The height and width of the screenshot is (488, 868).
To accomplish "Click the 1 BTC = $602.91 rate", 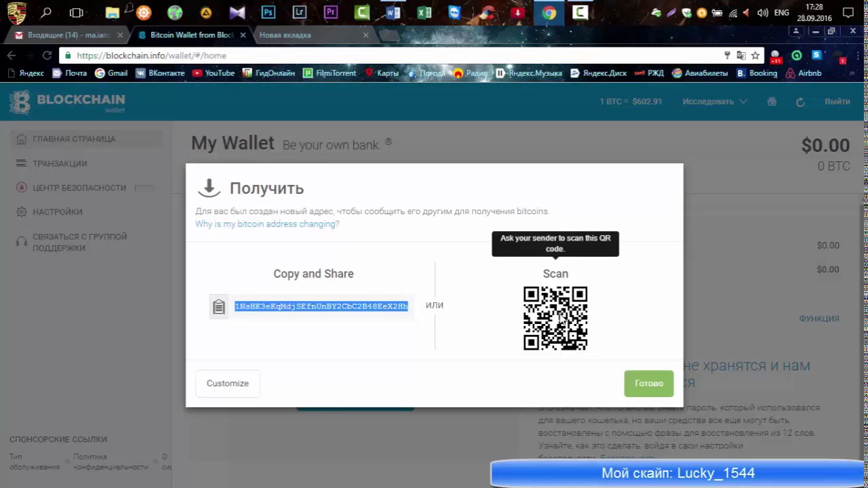I will click(x=631, y=102).
